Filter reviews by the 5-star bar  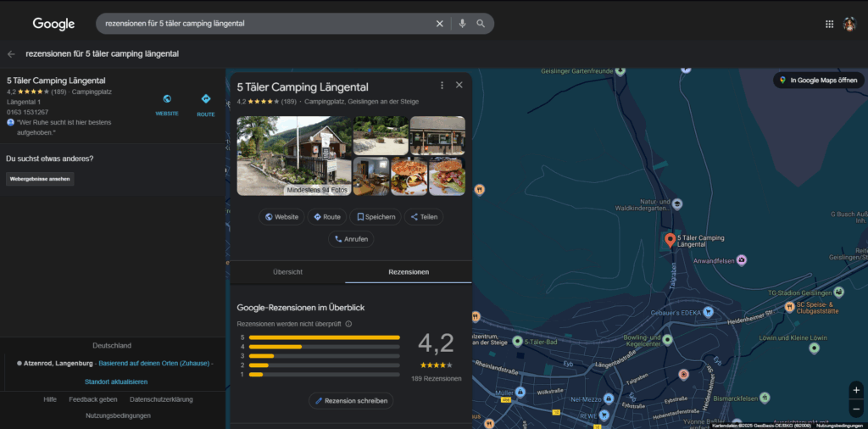325,337
